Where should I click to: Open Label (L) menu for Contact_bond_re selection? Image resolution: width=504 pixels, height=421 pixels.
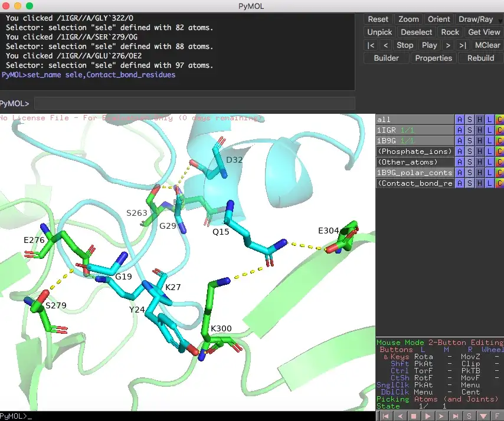[x=489, y=183]
